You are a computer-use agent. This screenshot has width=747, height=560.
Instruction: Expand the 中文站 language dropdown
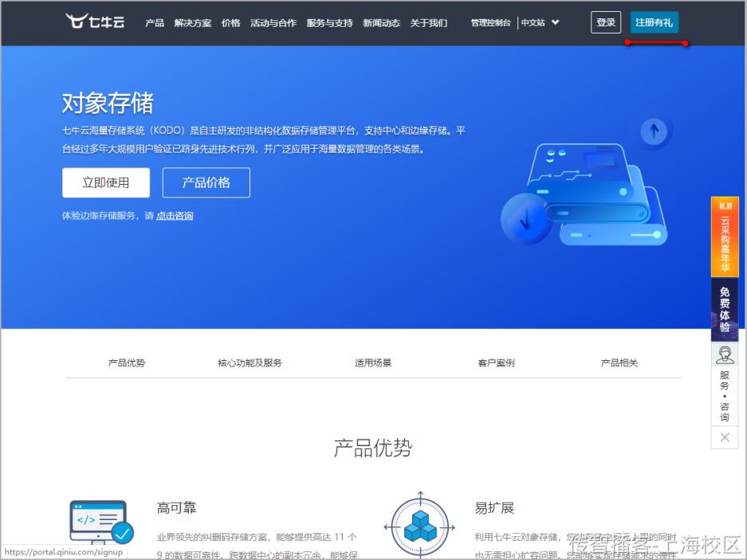(540, 22)
